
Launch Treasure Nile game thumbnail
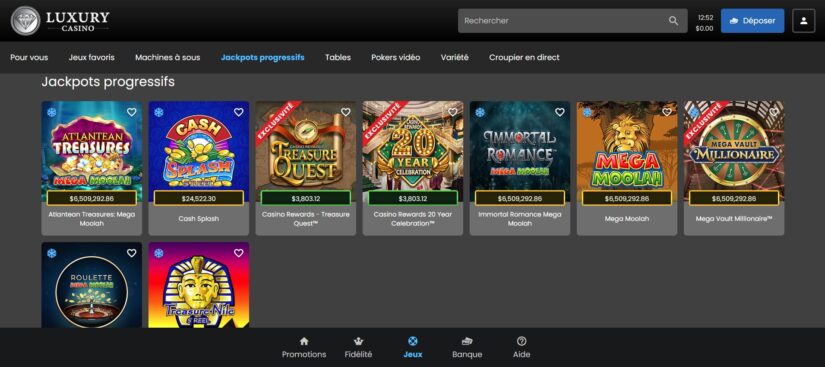199,285
